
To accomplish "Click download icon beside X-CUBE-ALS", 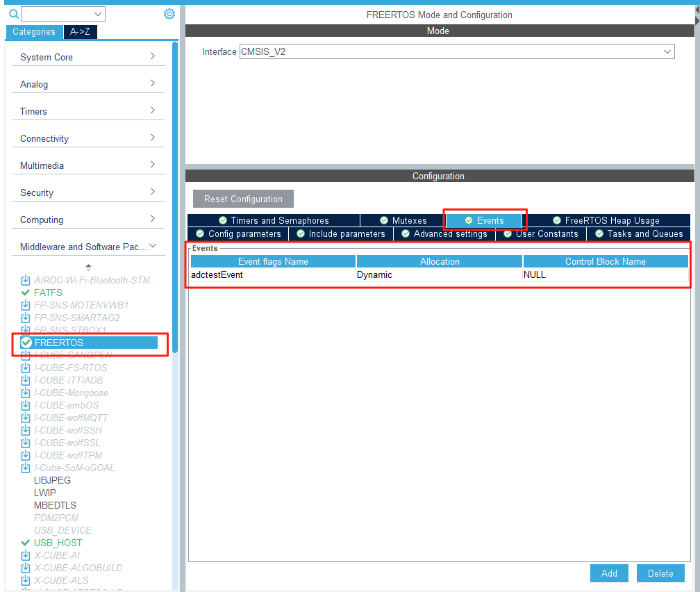I will click(x=26, y=581).
